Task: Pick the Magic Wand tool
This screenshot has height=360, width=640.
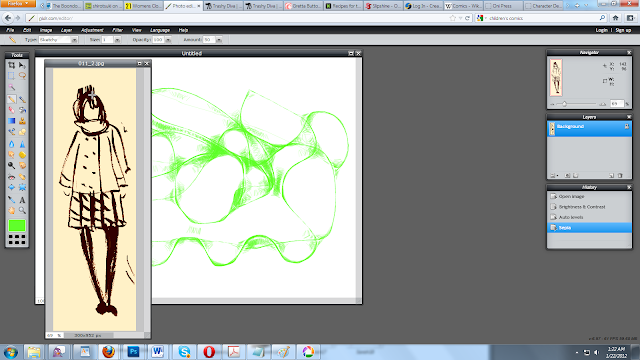Action: 11,87
